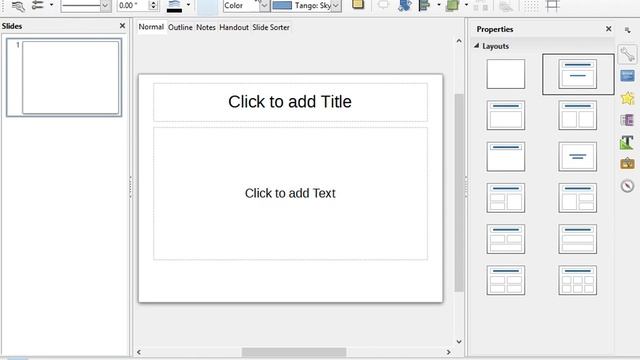This screenshot has height=360, width=640.
Task: Click the horizontal scrollbar left arrow
Action: click(x=139, y=352)
